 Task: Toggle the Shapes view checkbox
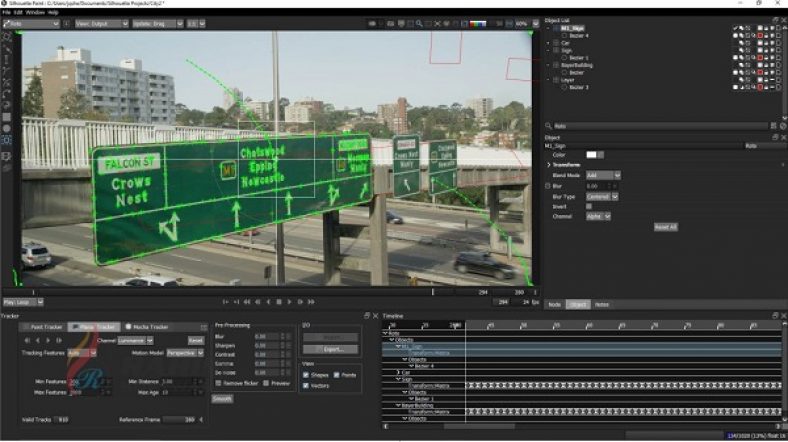[305, 374]
